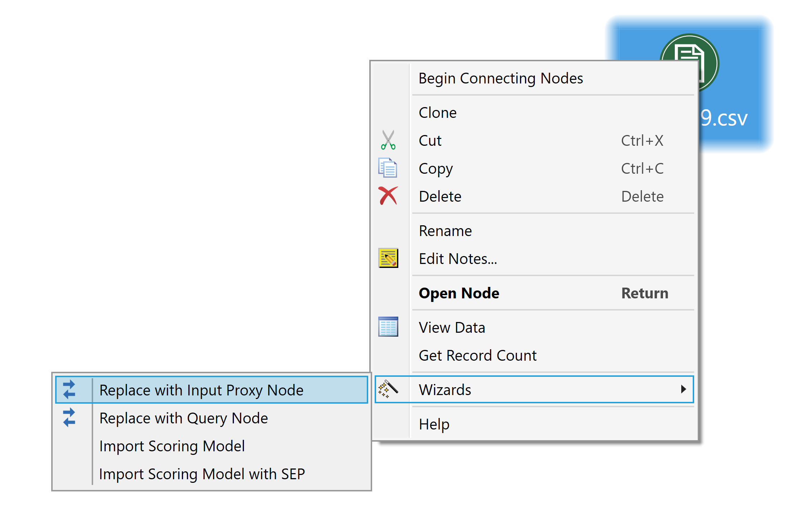Choose Replace with Query Node
Screen dimensions: 812x524
[x=183, y=418]
